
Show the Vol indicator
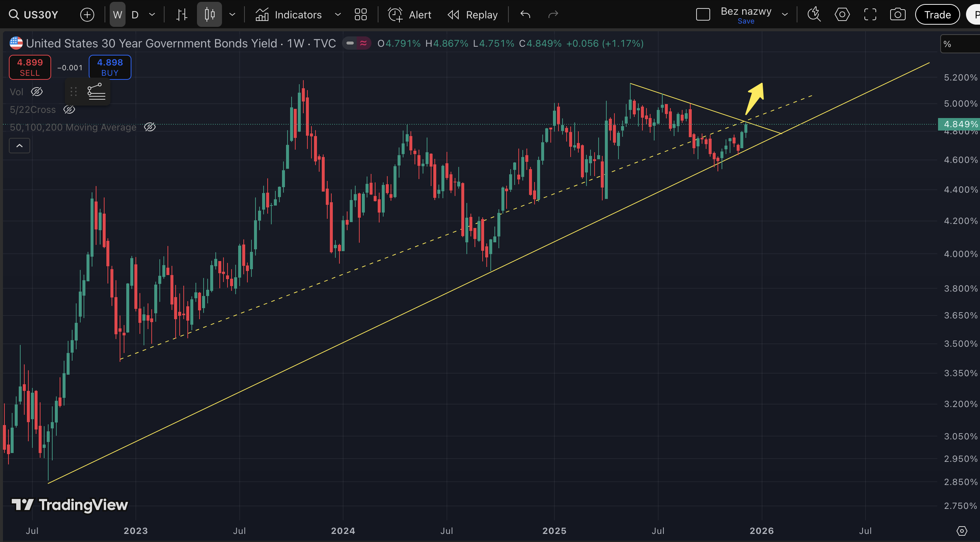click(37, 92)
